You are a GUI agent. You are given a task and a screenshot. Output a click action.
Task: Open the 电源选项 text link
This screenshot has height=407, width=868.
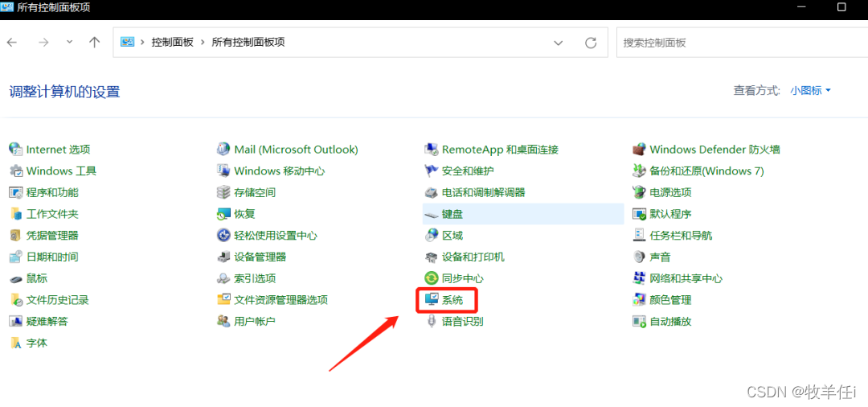pyautogui.click(x=670, y=193)
